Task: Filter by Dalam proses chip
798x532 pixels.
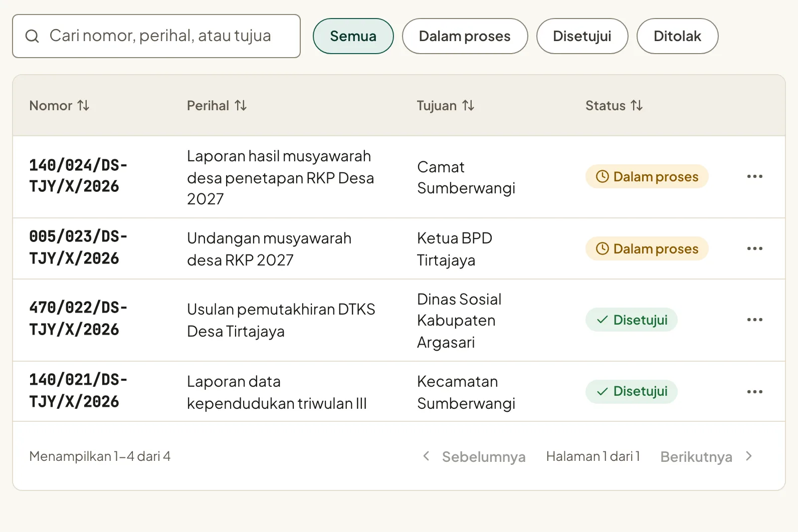Action: pyautogui.click(x=465, y=36)
